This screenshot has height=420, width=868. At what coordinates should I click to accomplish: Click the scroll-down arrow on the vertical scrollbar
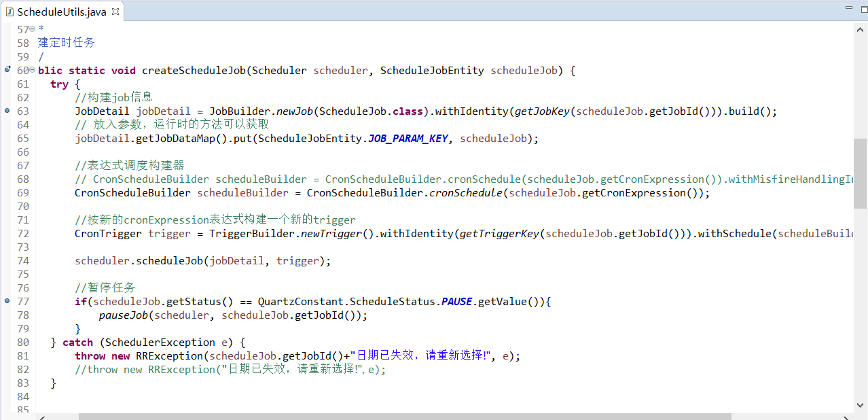[860, 404]
